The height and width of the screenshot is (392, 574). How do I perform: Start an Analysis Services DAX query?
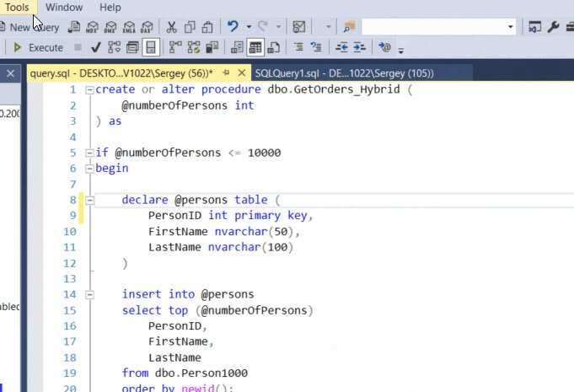[x=147, y=27]
